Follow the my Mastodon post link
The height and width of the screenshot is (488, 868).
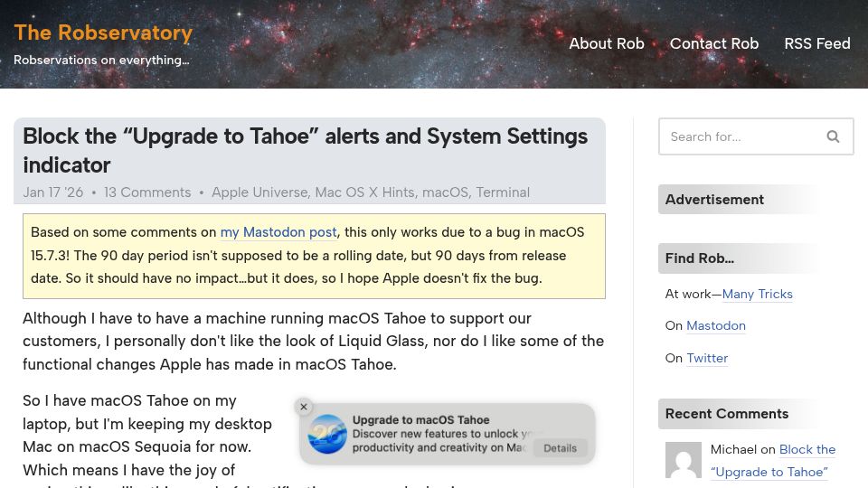[x=278, y=232]
